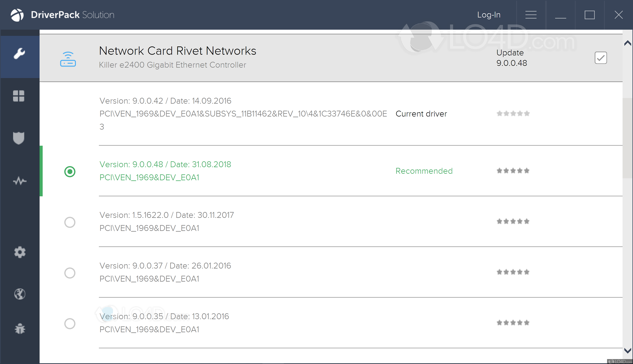Select driver version 9.0.0.35 radio button
The width and height of the screenshot is (633, 364).
[x=70, y=324]
